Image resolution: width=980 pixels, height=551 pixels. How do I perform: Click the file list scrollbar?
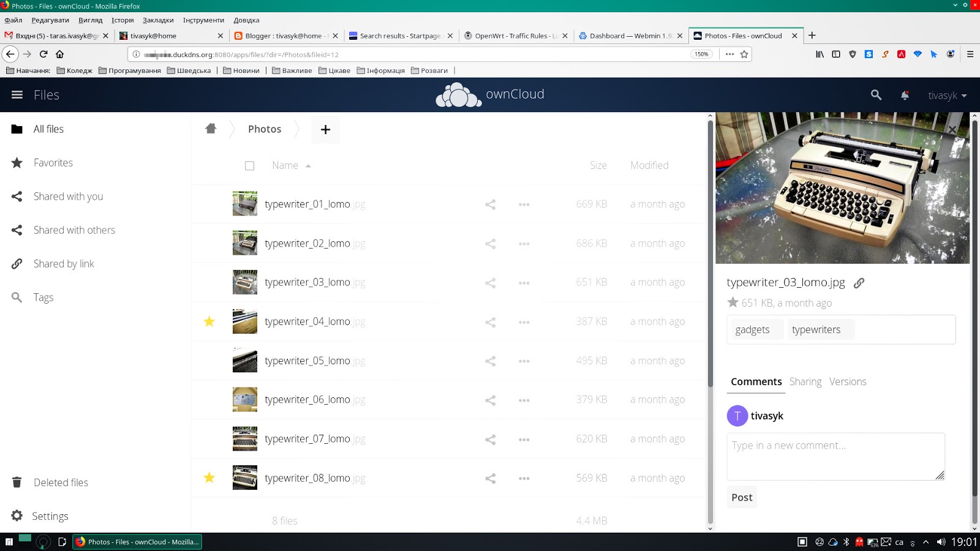tap(710, 253)
